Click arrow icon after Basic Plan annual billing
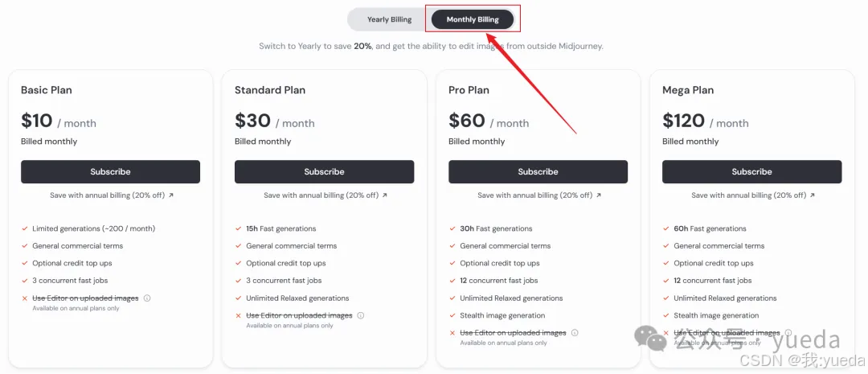 coord(171,195)
